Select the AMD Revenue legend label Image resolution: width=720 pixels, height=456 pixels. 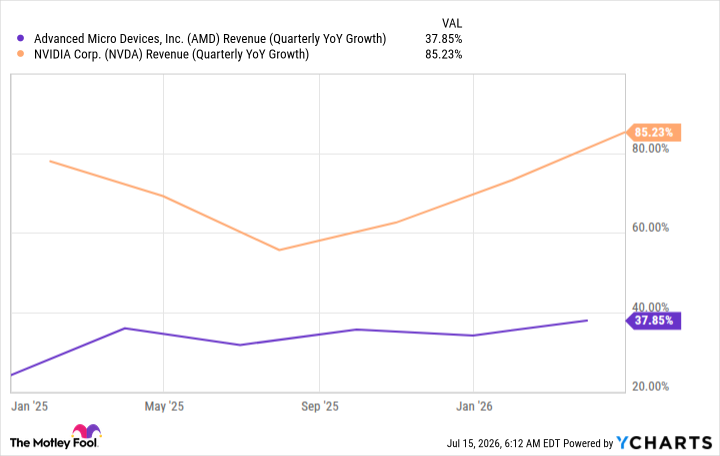tap(210, 39)
